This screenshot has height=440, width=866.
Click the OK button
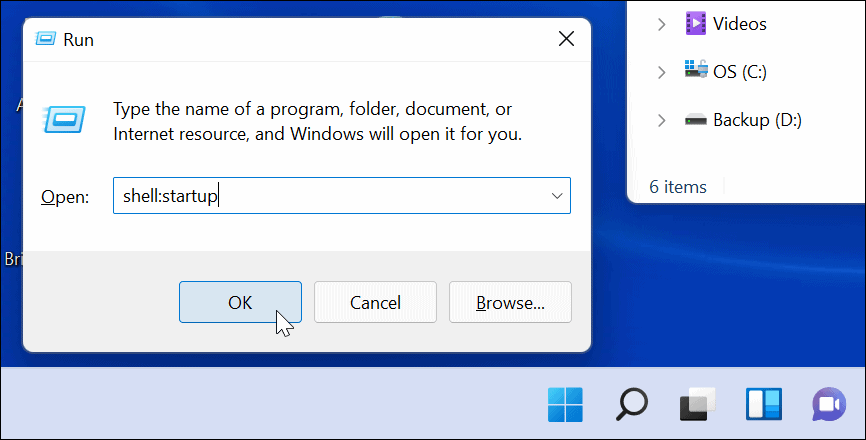240,302
